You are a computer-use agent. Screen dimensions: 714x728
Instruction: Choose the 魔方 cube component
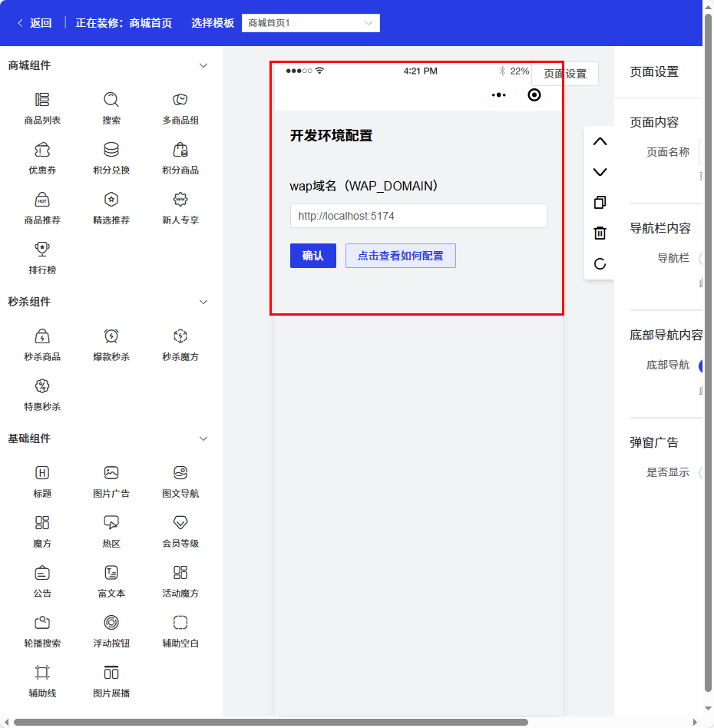tap(42, 531)
